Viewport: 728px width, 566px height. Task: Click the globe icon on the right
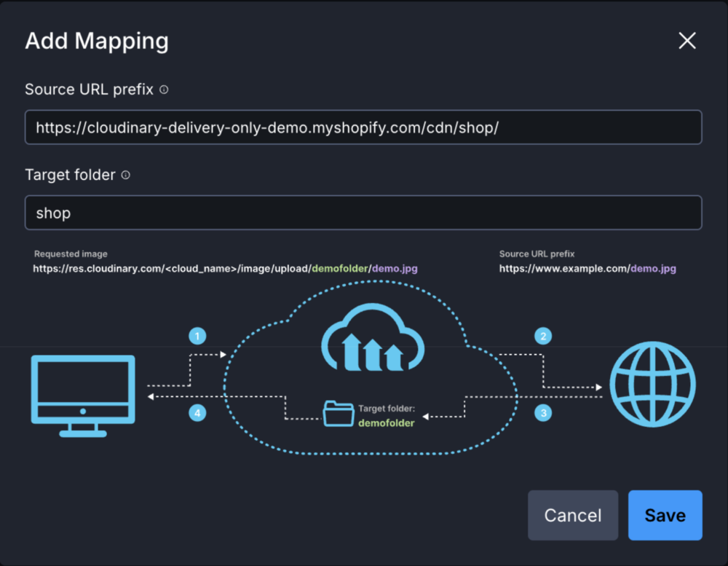pos(653,384)
